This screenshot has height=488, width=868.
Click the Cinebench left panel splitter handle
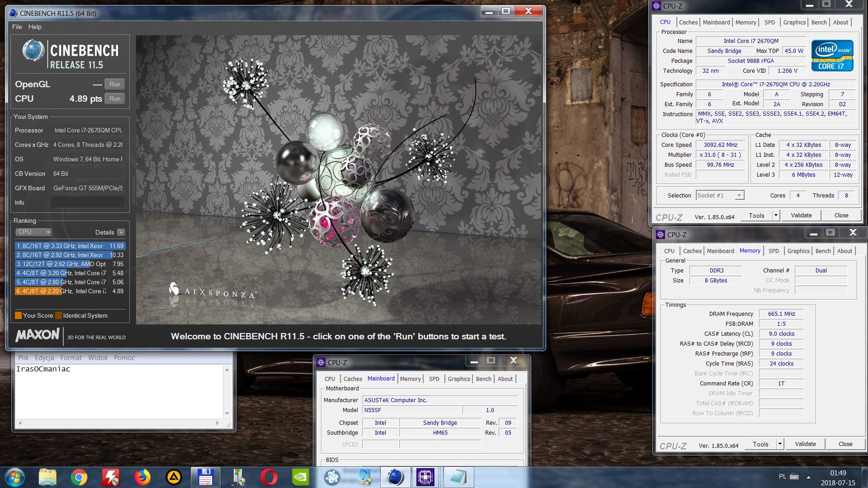point(133,190)
